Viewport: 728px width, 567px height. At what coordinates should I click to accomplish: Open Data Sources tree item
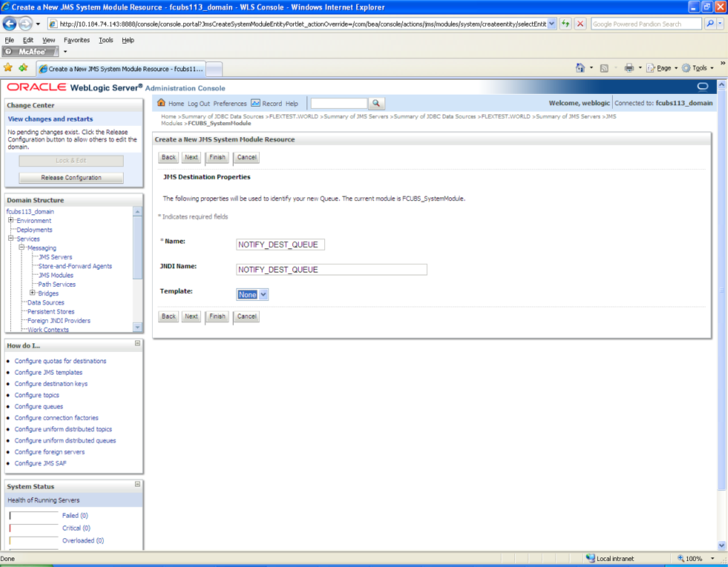pyautogui.click(x=45, y=303)
